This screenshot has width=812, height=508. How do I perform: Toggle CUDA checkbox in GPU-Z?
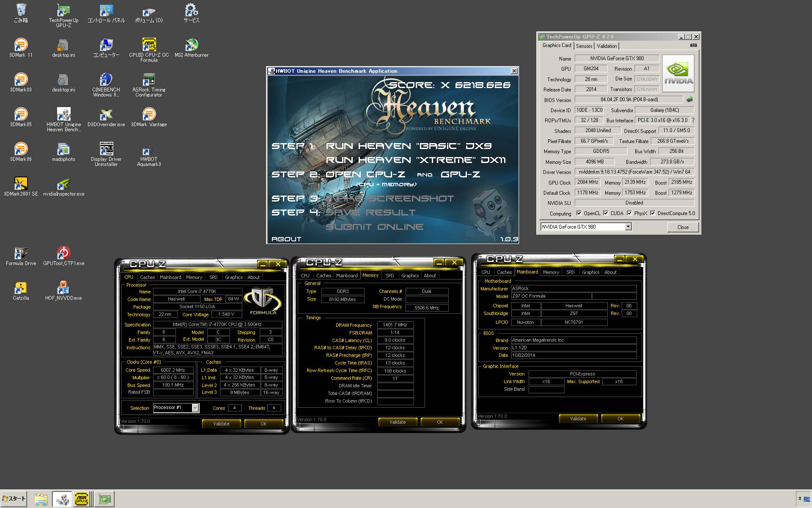(x=606, y=213)
